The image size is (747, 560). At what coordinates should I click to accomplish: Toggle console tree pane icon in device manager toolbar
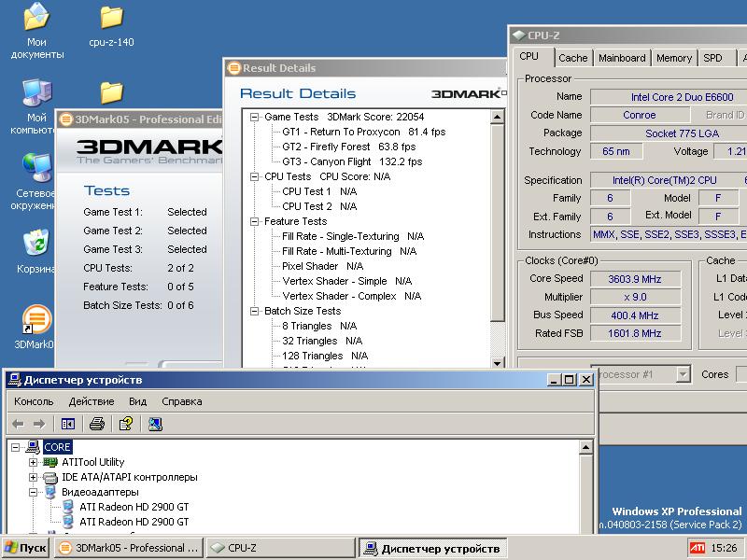[x=68, y=424]
